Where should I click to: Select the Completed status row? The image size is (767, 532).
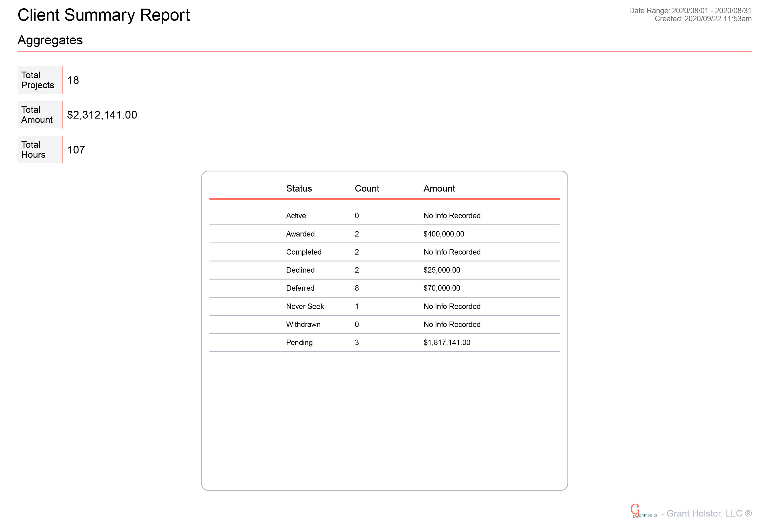tap(304, 252)
